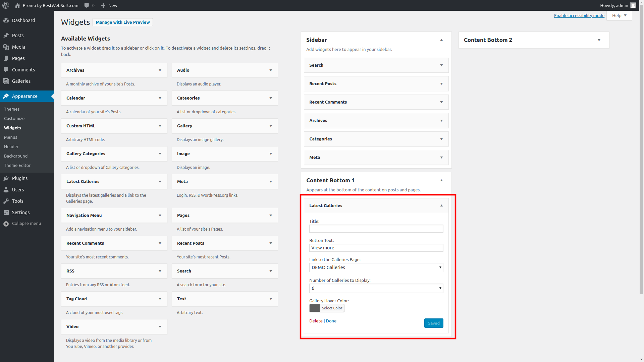Image resolution: width=644 pixels, height=362 pixels.
Task: Collapse the Sidebar widget area
Action: click(441, 40)
